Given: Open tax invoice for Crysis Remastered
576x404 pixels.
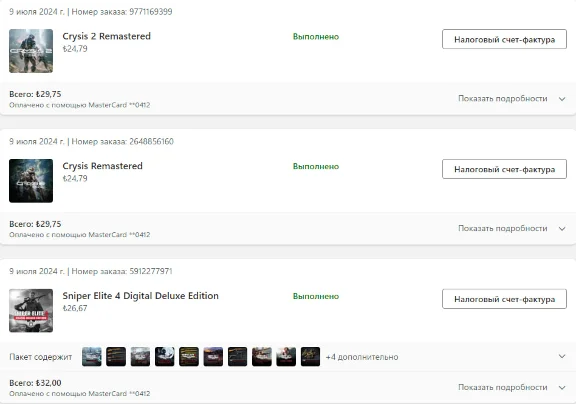Looking at the screenshot, I should [504, 169].
